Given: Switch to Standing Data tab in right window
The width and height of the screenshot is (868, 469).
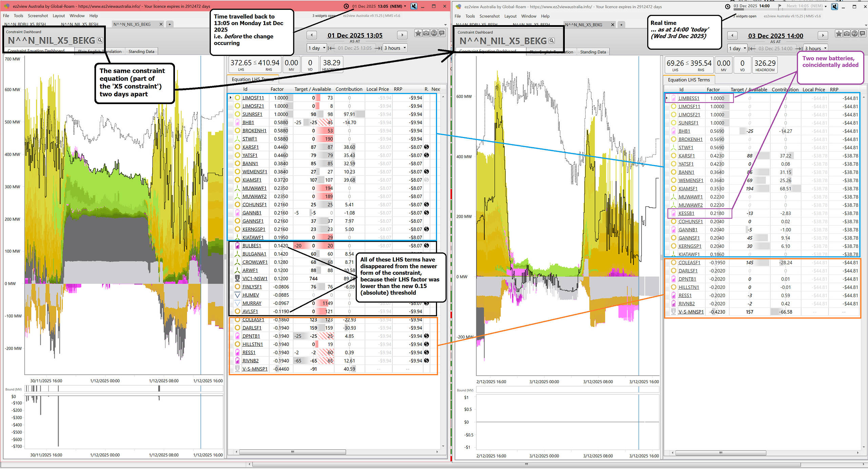Looking at the screenshot, I should click(593, 52).
